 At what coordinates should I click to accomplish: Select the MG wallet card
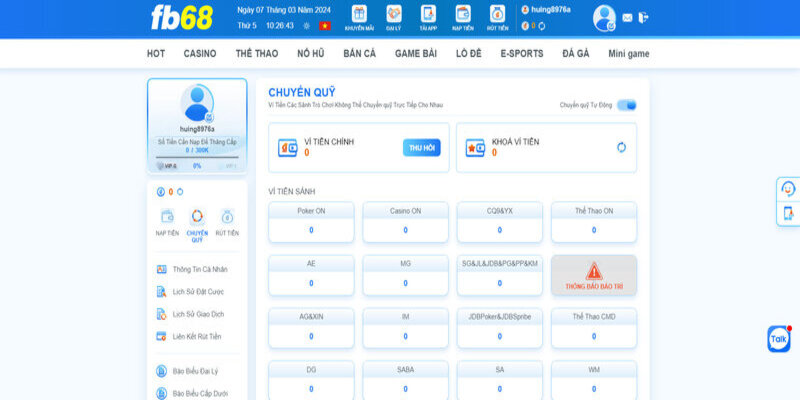click(x=406, y=275)
